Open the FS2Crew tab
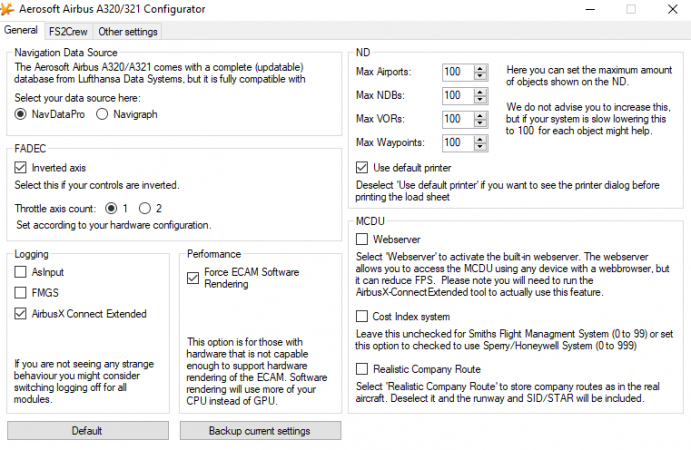This screenshot has width=691, height=450. (x=68, y=32)
